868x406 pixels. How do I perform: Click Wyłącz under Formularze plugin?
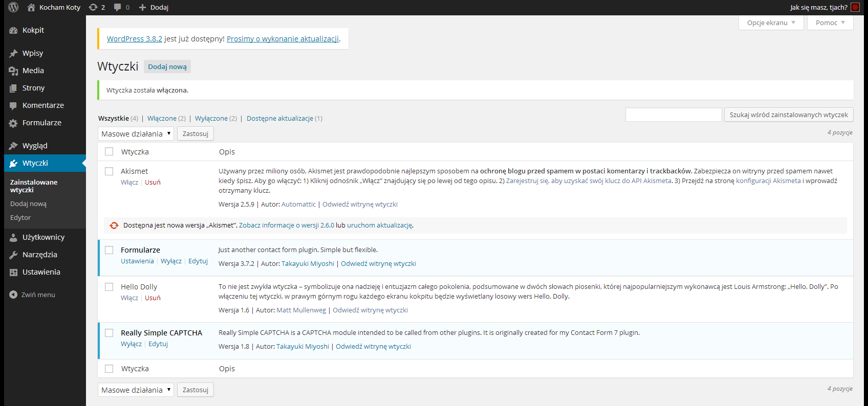coord(171,261)
